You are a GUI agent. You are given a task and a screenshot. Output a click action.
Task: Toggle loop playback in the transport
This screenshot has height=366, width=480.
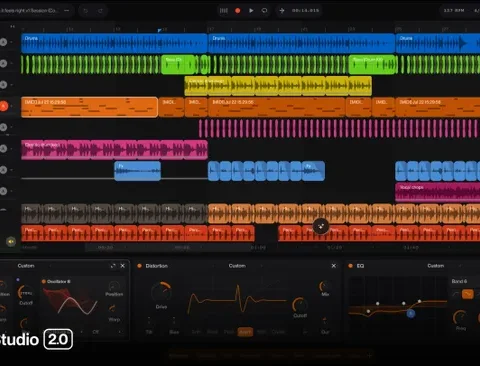click(264, 11)
